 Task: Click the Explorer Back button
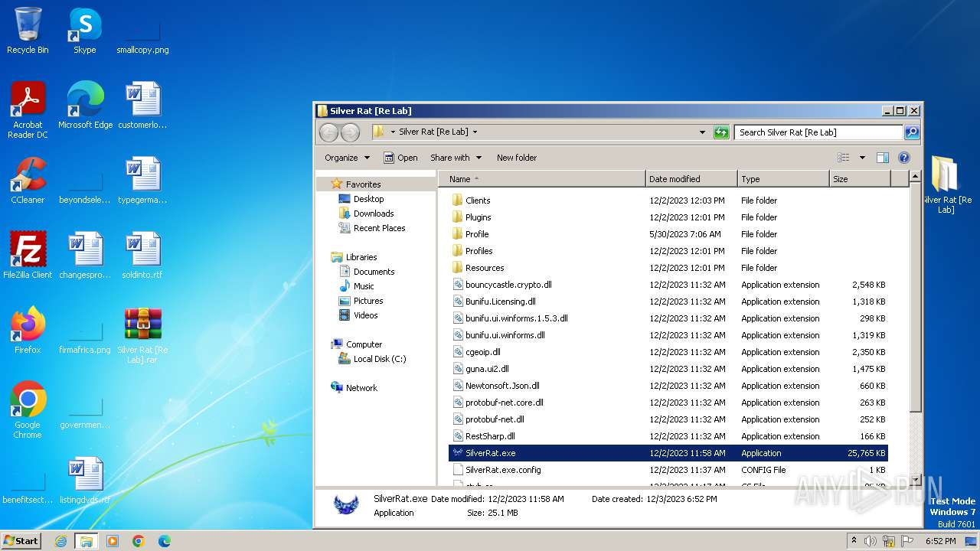328,132
